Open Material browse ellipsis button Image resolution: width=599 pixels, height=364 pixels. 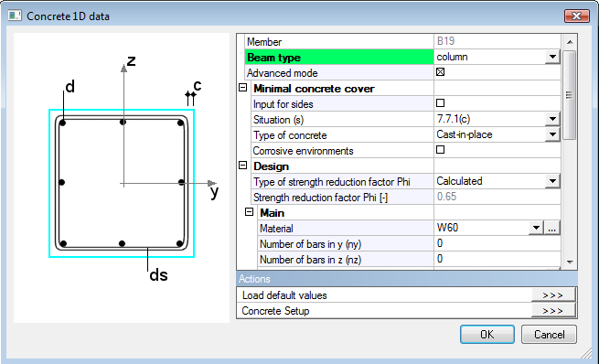point(551,228)
